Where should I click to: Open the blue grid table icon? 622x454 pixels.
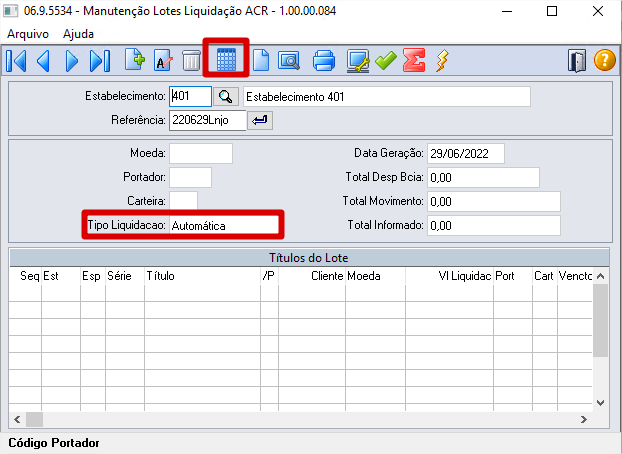[226, 59]
